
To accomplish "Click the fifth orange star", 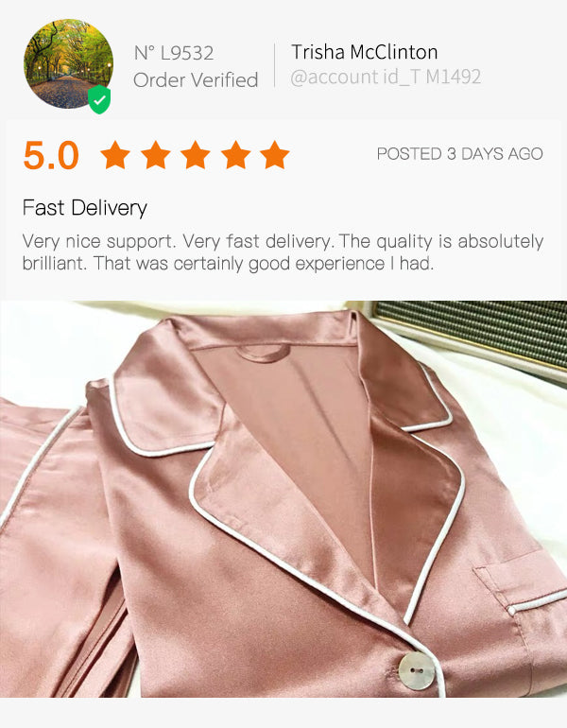I will pyautogui.click(x=275, y=155).
